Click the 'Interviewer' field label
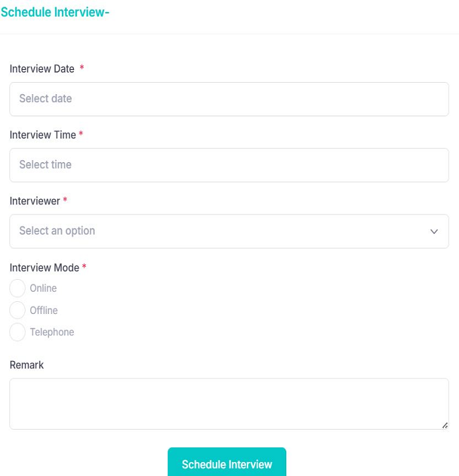459x476 pixels. pyautogui.click(x=35, y=201)
